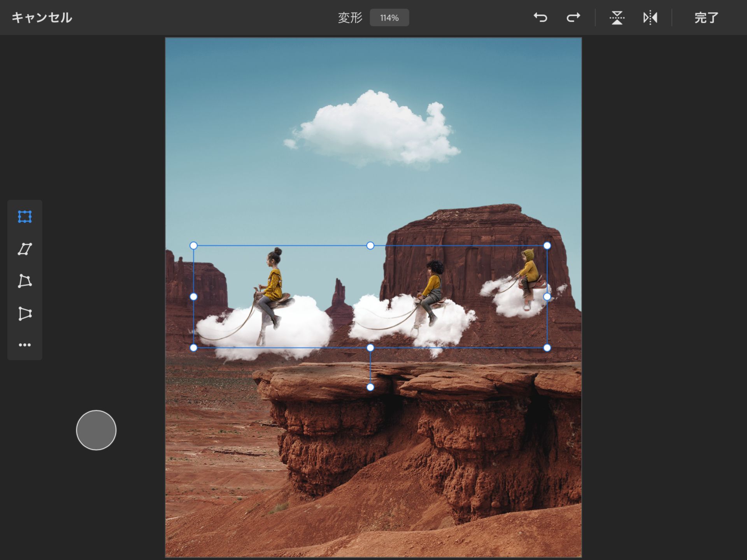Select the bottom rotation handle
This screenshot has width=747, height=560.
pyautogui.click(x=370, y=387)
